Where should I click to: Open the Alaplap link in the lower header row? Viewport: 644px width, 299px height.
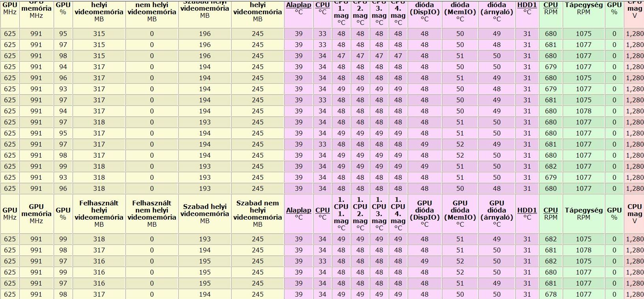pos(299,210)
